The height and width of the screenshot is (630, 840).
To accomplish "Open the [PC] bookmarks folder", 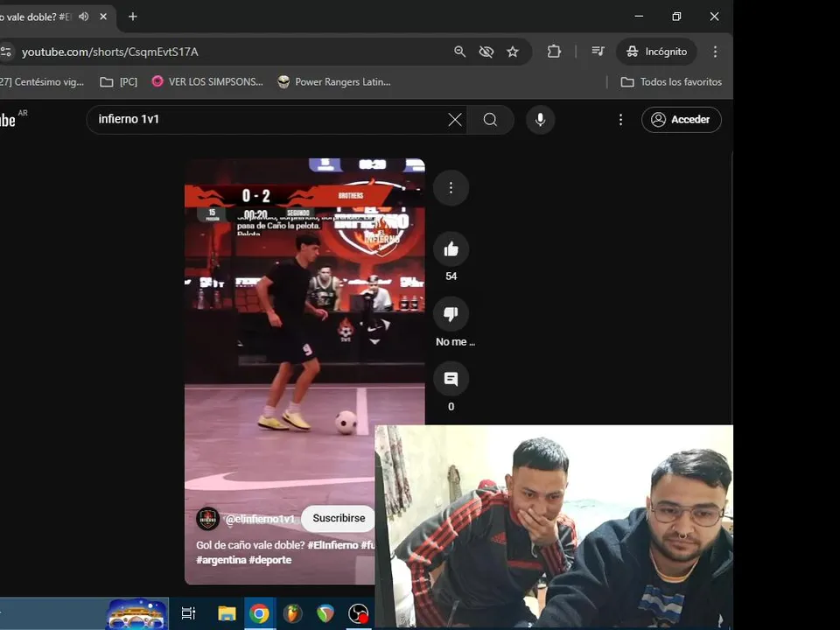I will tap(119, 82).
